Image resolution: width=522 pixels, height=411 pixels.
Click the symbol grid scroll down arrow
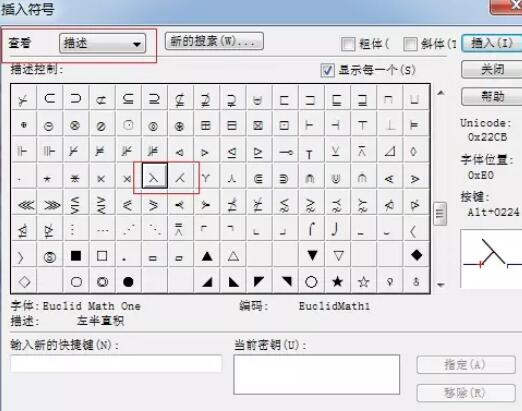[441, 285]
